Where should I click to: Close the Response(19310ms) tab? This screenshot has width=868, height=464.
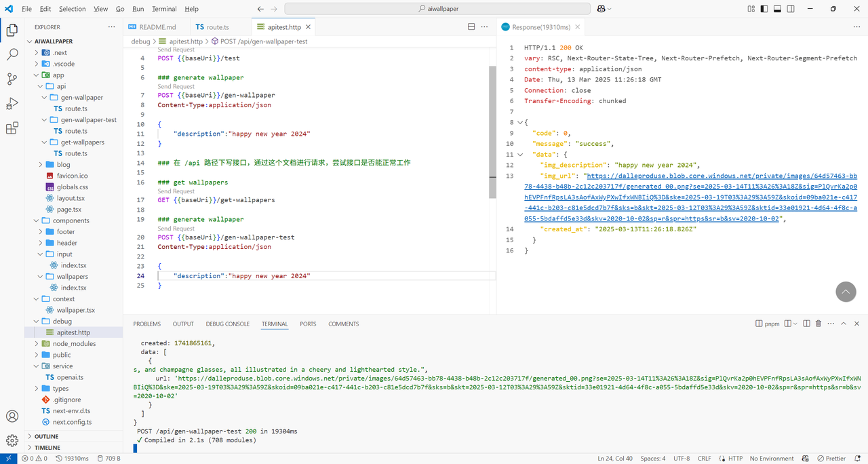coord(578,27)
